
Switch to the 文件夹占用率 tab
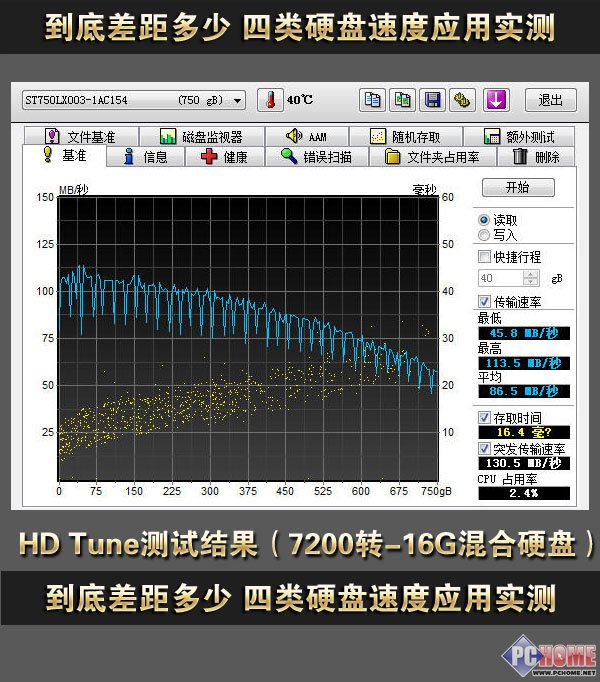pyautogui.click(x=433, y=157)
